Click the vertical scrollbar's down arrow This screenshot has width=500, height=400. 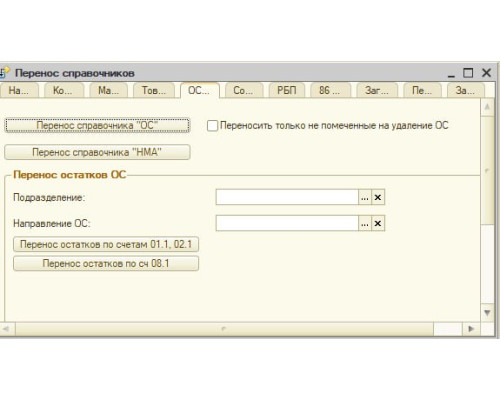(487, 313)
